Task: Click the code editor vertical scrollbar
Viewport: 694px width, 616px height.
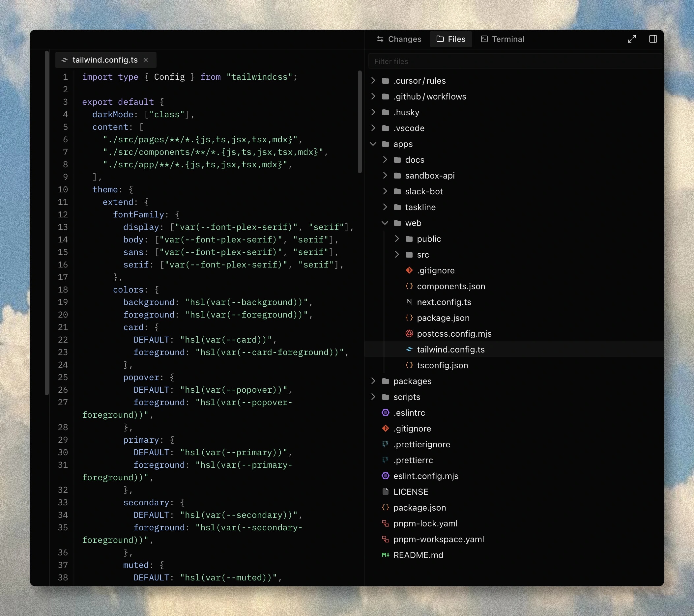Action: click(x=360, y=122)
